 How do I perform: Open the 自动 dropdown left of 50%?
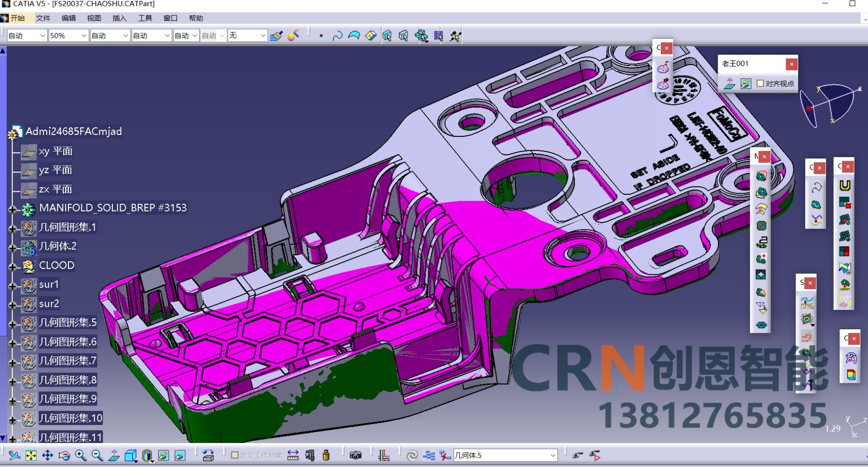pyautogui.click(x=27, y=36)
